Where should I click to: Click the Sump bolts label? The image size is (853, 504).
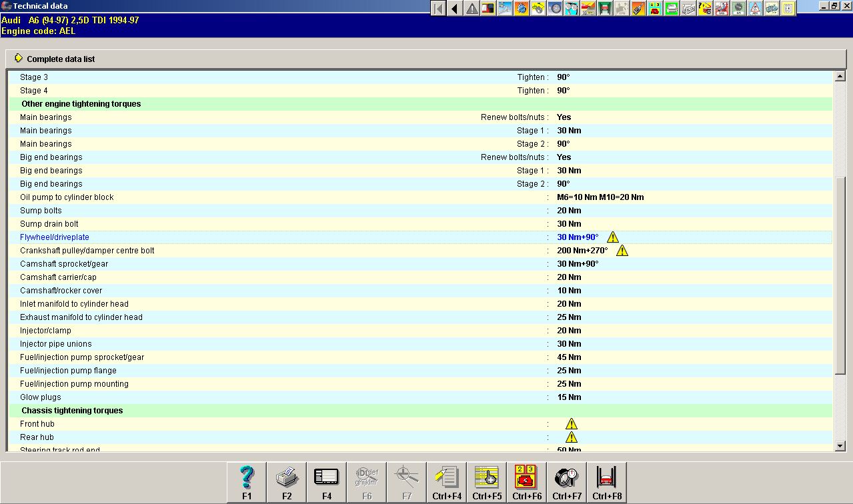coord(41,211)
